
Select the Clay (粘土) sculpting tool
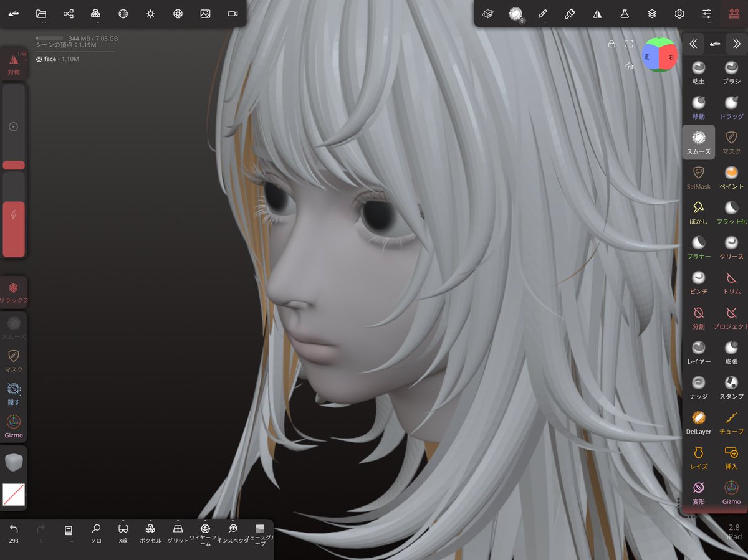tap(698, 73)
